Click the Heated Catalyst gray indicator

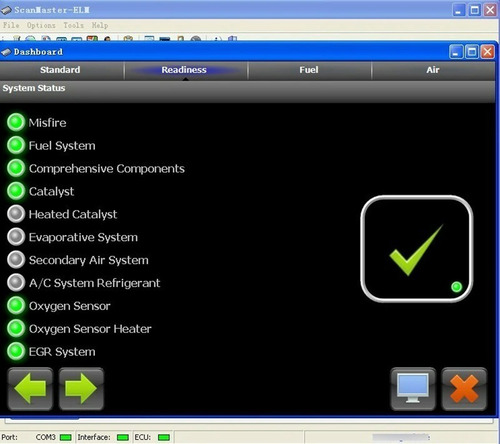(x=16, y=214)
